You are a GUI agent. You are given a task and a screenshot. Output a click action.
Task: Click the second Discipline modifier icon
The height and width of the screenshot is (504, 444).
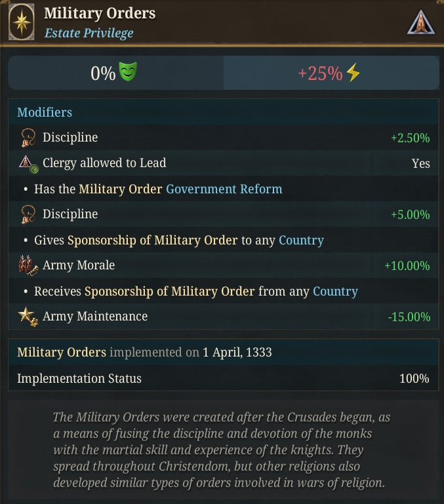(x=28, y=214)
